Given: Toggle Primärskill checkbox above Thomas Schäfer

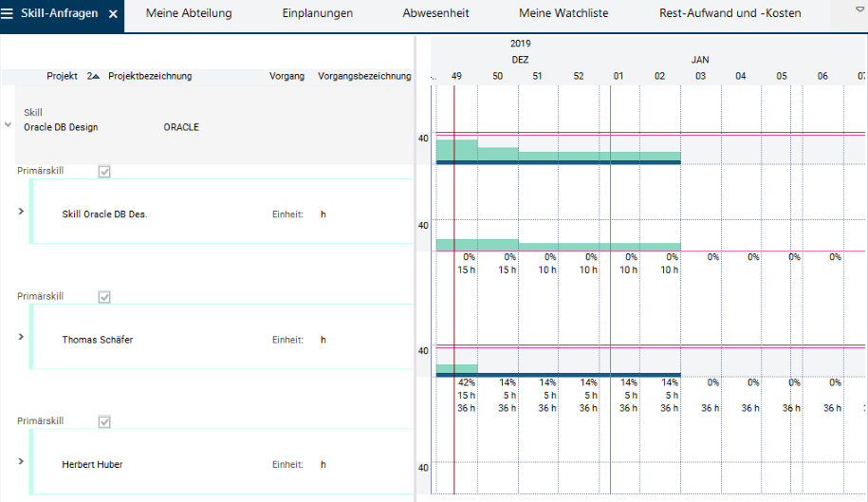Looking at the screenshot, I should [x=105, y=297].
